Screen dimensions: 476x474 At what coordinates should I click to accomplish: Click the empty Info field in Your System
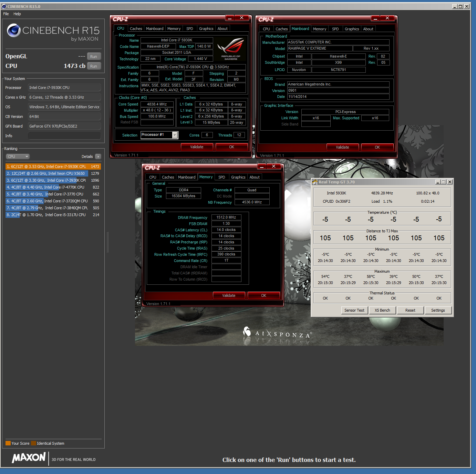[x=64, y=136]
